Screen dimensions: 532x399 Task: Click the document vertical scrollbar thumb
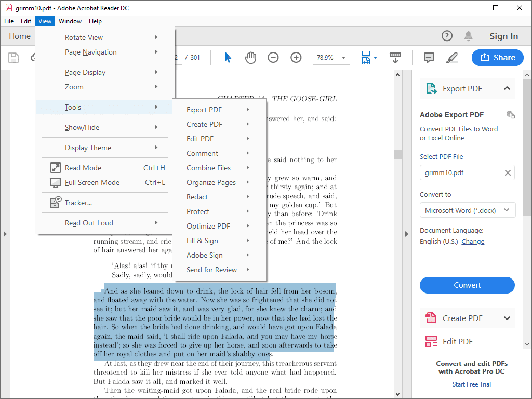click(397, 154)
